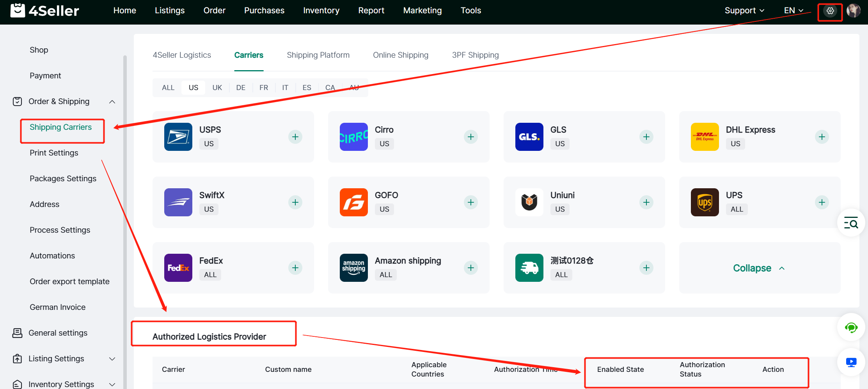The image size is (868, 389).
Task: Open Print Settings in sidebar
Action: [54, 153]
